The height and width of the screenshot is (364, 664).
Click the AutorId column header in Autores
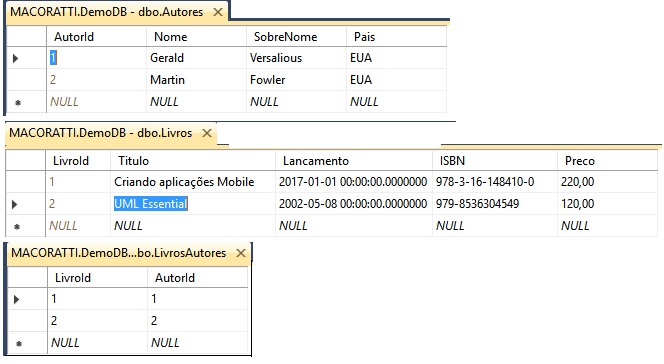click(x=96, y=36)
